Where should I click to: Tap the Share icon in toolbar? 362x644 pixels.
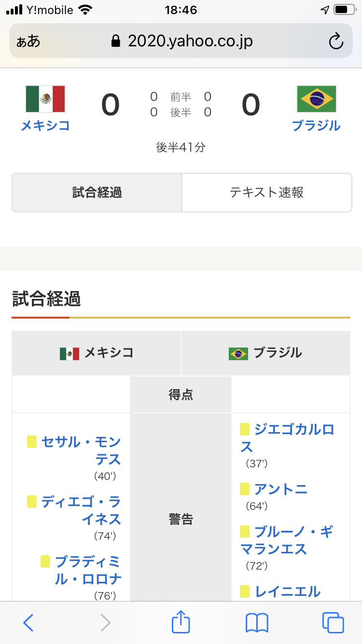pyautogui.click(x=181, y=622)
